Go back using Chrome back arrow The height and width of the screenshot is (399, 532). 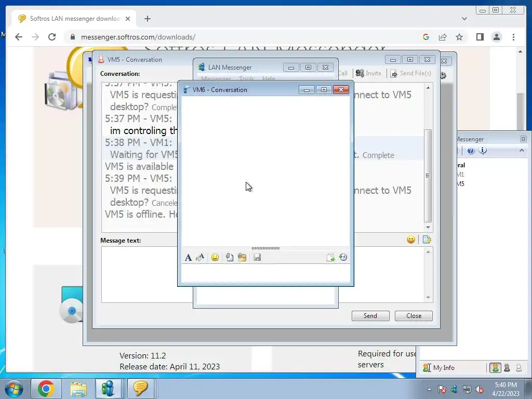point(19,37)
